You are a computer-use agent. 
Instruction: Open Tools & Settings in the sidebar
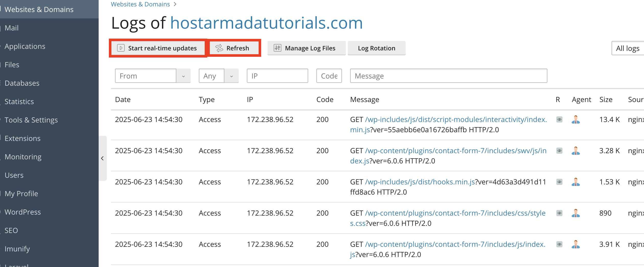[x=49, y=120]
